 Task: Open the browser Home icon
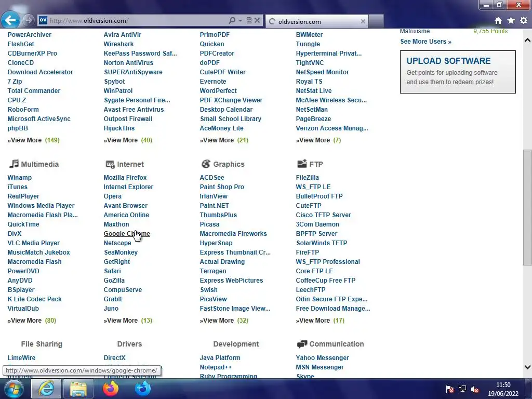tap(498, 21)
